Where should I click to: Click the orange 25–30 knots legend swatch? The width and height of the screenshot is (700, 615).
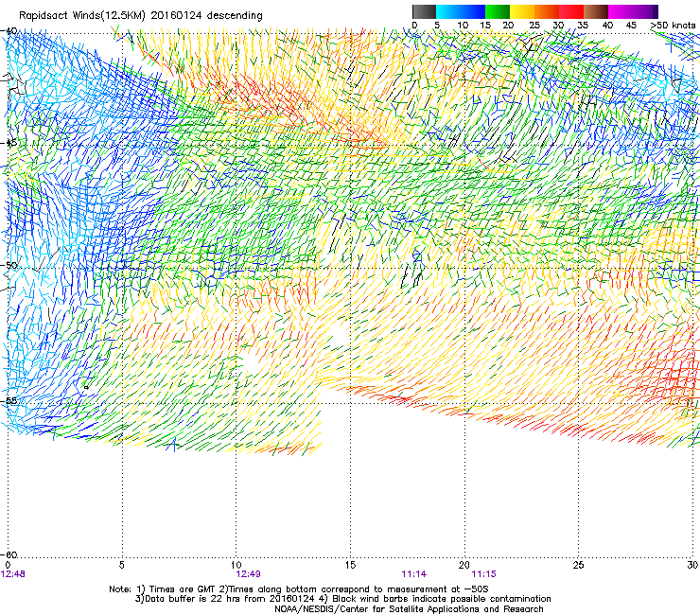pos(547,11)
